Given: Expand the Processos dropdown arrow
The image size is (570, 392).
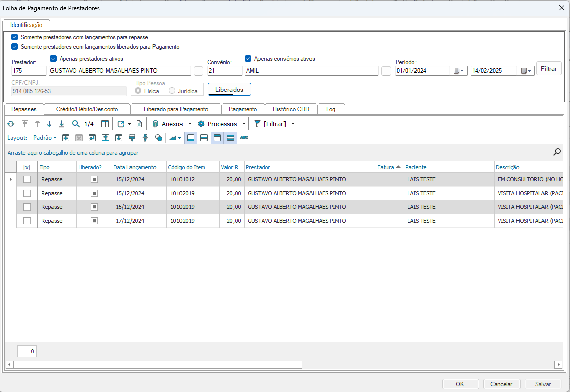Looking at the screenshot, I should [244, 124].
